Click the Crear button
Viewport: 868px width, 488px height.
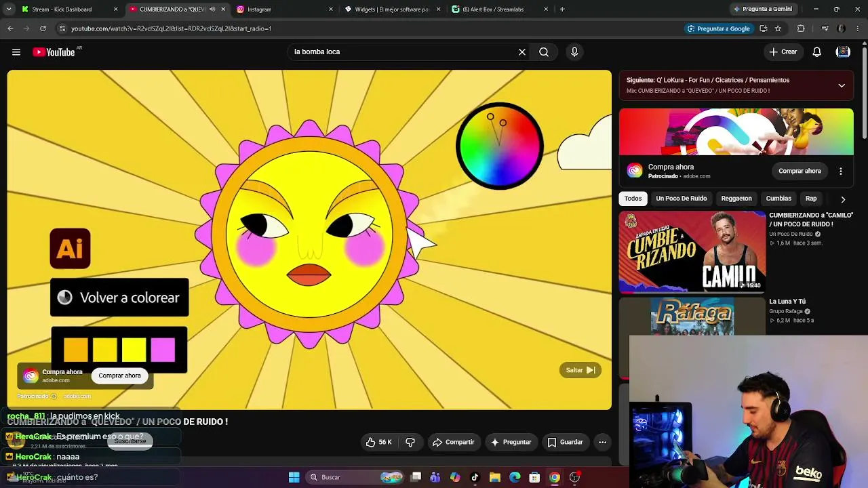click(x=783, y=52)
